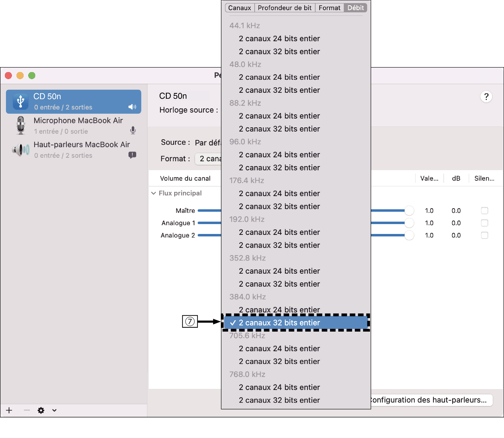The image size is (504, 438).
Task: Click the settings gear icon at the bottom
Action: click(41, 411)
